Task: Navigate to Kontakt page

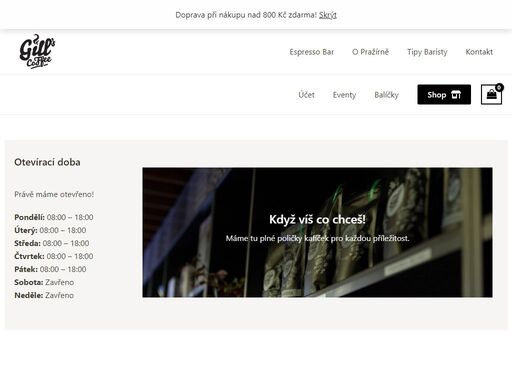Action: [479, 52]
